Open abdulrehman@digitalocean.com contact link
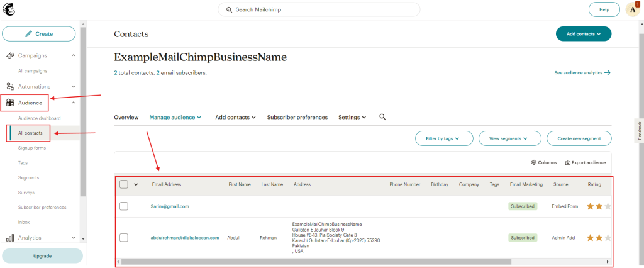The width and height of the screenshot is (644, 268). (185, 238)
